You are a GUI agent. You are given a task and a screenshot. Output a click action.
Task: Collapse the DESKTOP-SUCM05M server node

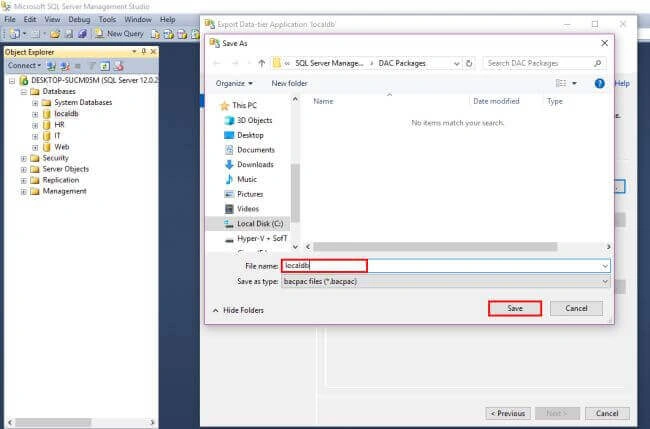(x=12, y=80)
